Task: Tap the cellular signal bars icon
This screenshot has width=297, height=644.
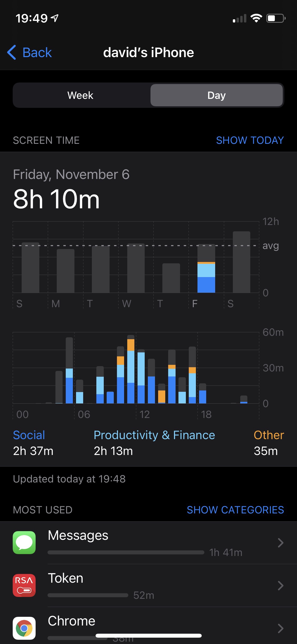Action: click(x=239, y=19)
